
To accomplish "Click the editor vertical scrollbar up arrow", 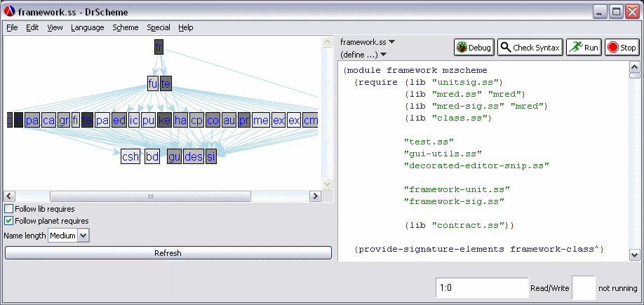I will pos(635,67).
